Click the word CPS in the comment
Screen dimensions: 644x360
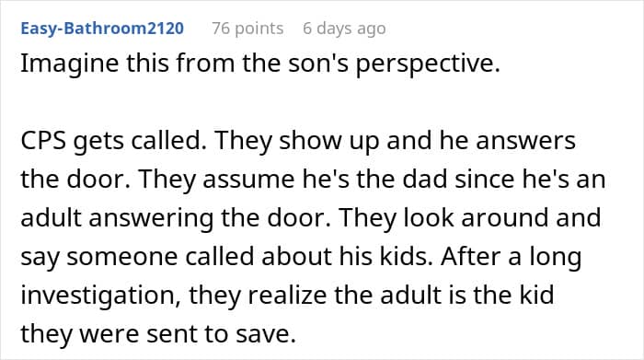click(x=43, y=141)
